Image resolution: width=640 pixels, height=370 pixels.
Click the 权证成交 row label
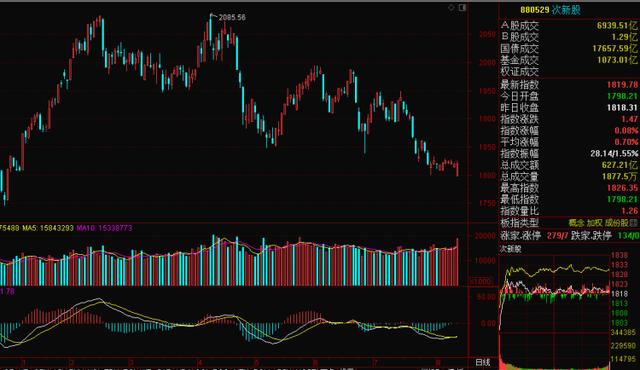(x=520, y=71)
